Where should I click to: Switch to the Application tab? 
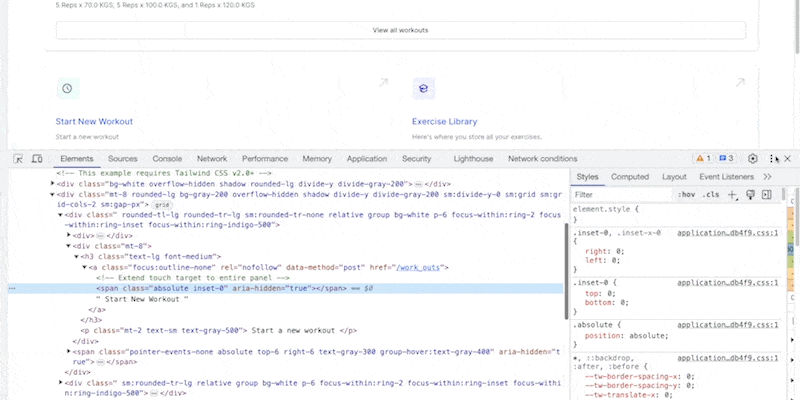coord(367,159)
